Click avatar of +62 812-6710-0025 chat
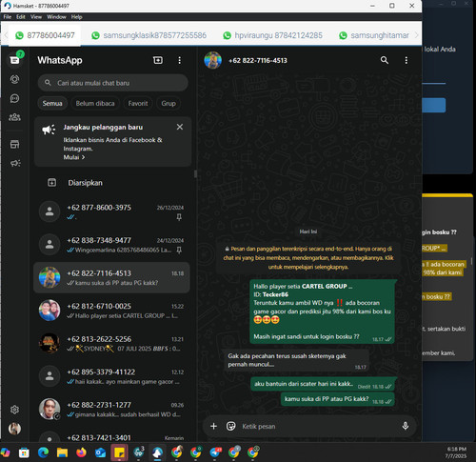Image resolution: width=476 pixels, height=462 pixels. [50, 311]
